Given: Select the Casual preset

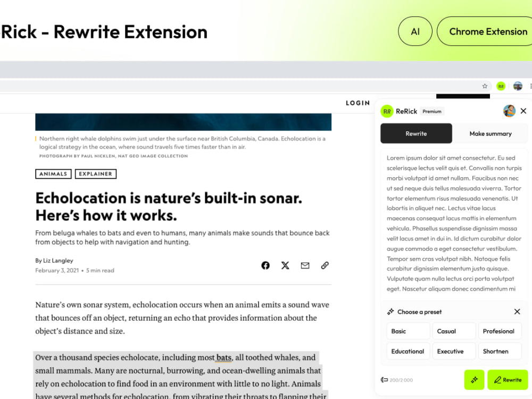Looking at the screenshot, I should coord(454,331).
